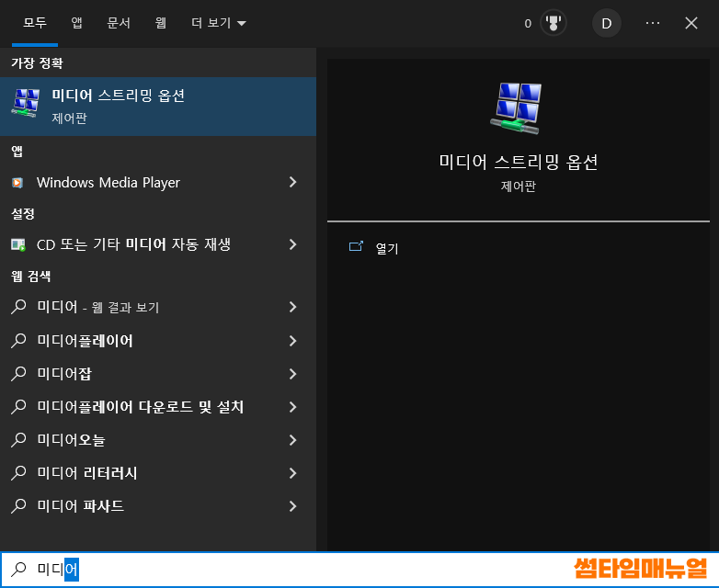Open the 더 보기 dropdown filter

[219, 23]
